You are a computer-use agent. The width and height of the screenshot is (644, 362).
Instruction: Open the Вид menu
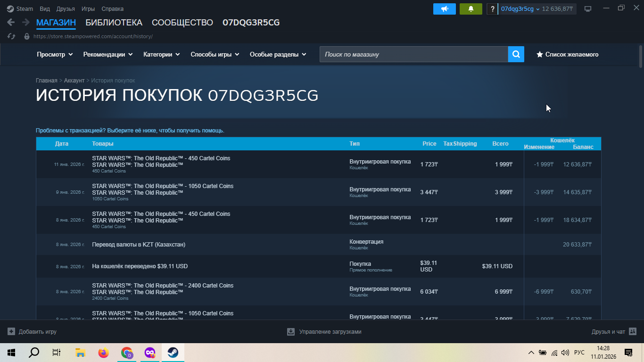click(45, 8)
